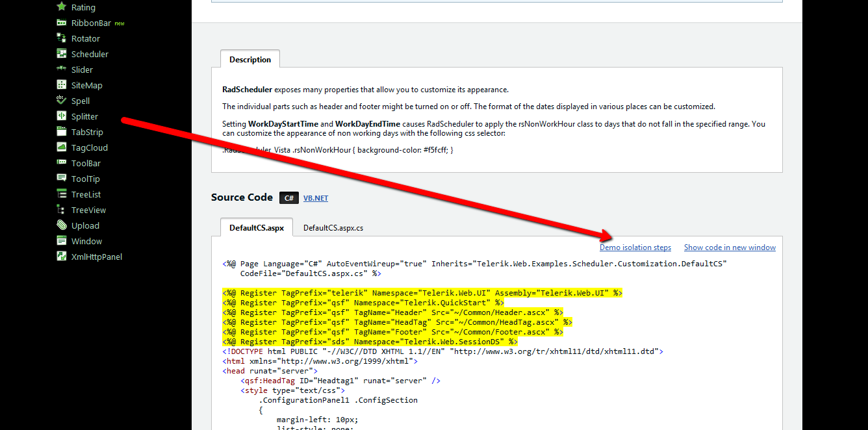Open the TreeView demo link

pos(88,210)
